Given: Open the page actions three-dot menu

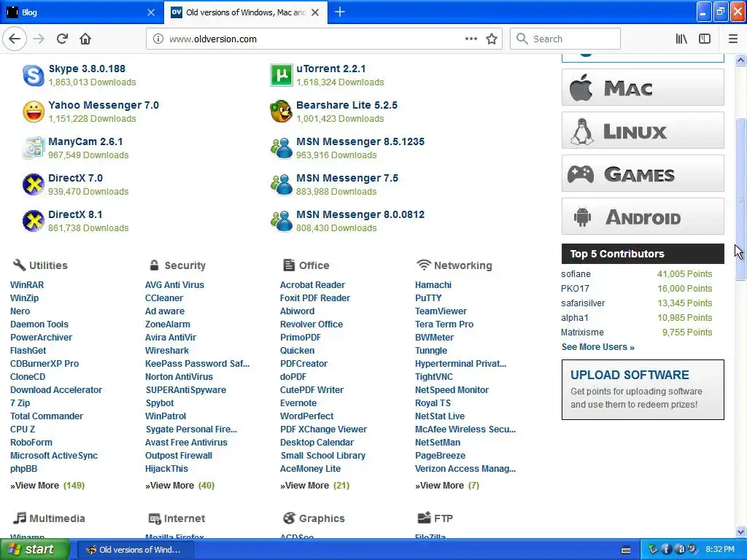Looking at the screenshot, I should (x=471, y=39).
